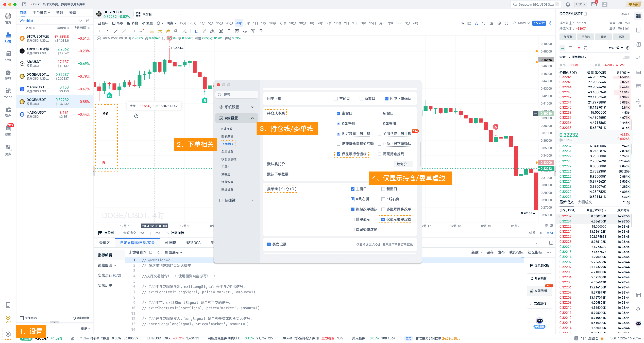Image resolution: width=644 pixels, height=343 pixels.
Task: Uncheck 闪电下单确认 checkbox
Action: [387, 99]
